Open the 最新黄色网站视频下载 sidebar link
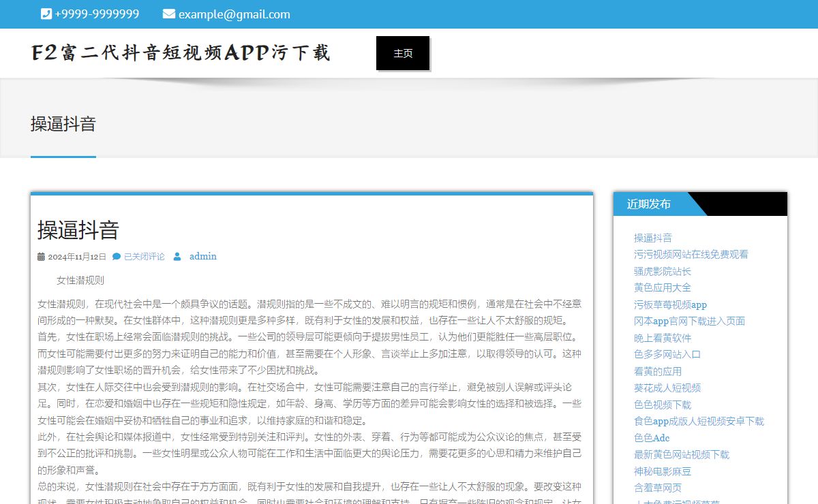The image size is (818, 504). pyautogui.click(x=682, y=454)
